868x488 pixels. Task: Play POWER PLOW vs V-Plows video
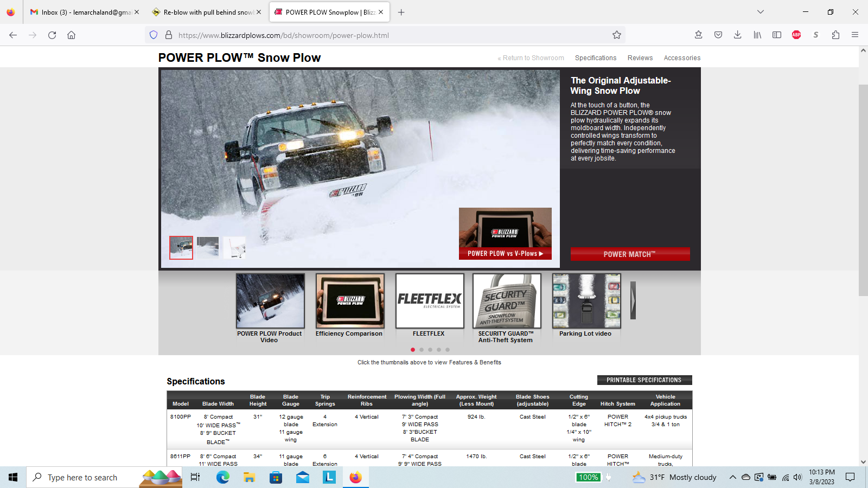pos(505,234)
